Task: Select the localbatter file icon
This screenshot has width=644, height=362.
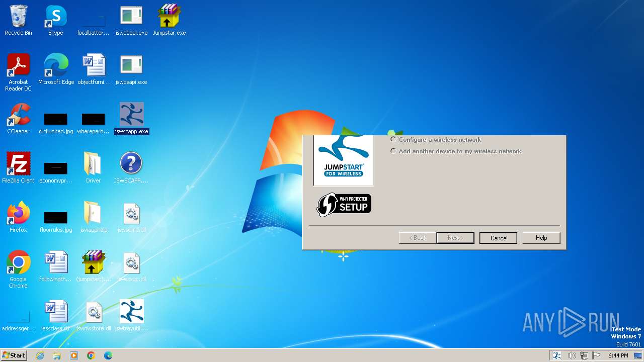Action: point(94,20)
